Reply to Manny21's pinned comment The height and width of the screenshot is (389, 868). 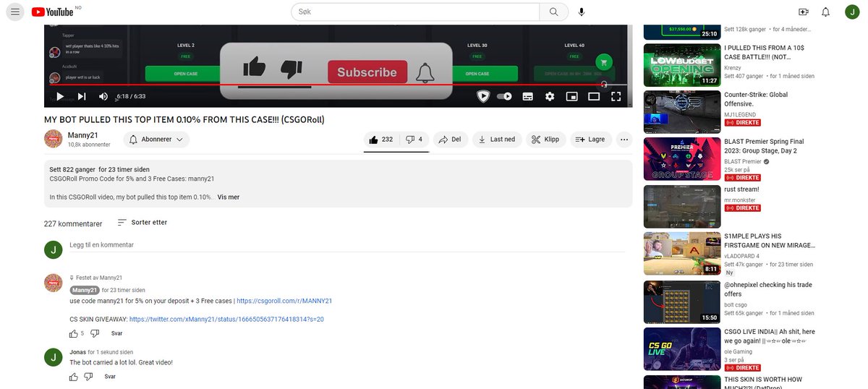(x=116, y=333)
